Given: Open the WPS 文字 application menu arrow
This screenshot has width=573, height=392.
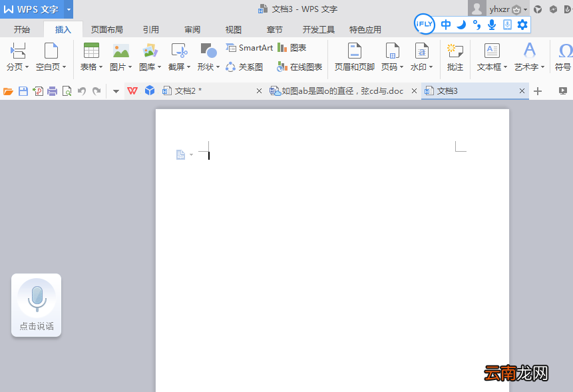Looking at the screenshot, I should (x=69, y=9).
